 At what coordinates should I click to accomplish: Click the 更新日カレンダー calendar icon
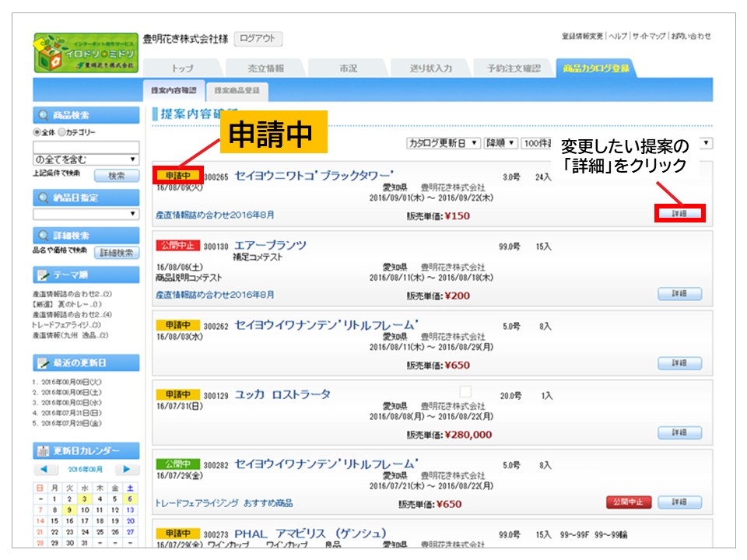click(43, 450)
